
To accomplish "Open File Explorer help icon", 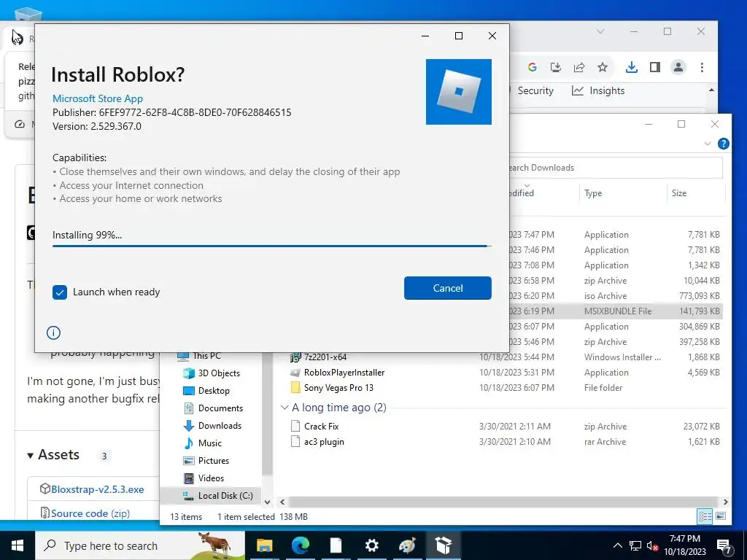I will [x=723, y=144].
